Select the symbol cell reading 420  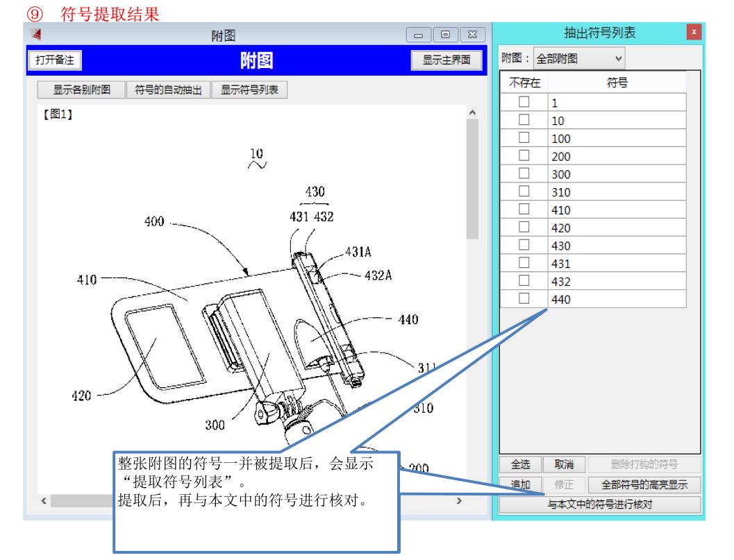[617, 228]
